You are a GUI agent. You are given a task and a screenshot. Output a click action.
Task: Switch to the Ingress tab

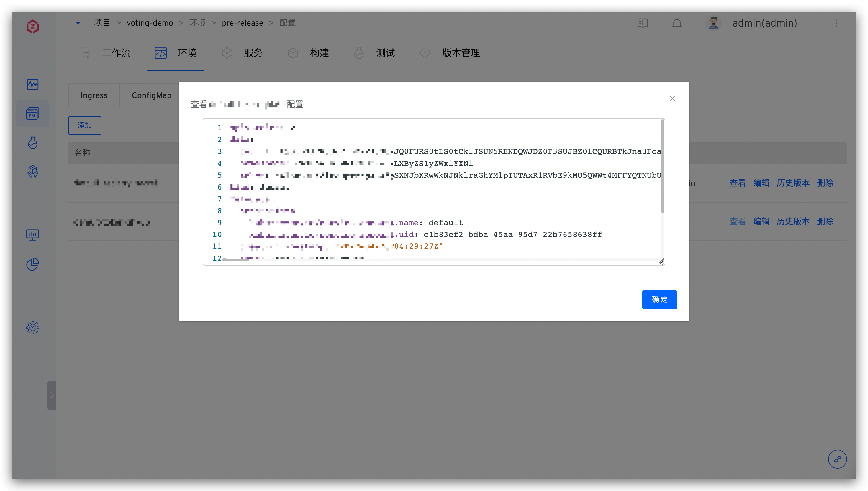point(94,95)
